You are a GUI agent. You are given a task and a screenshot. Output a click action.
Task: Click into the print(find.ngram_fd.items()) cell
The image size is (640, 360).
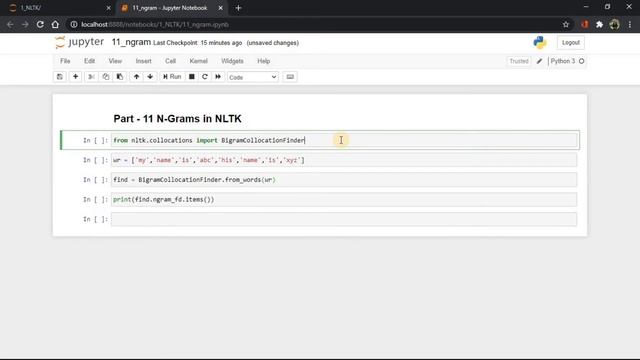click(x=344, y=200)
